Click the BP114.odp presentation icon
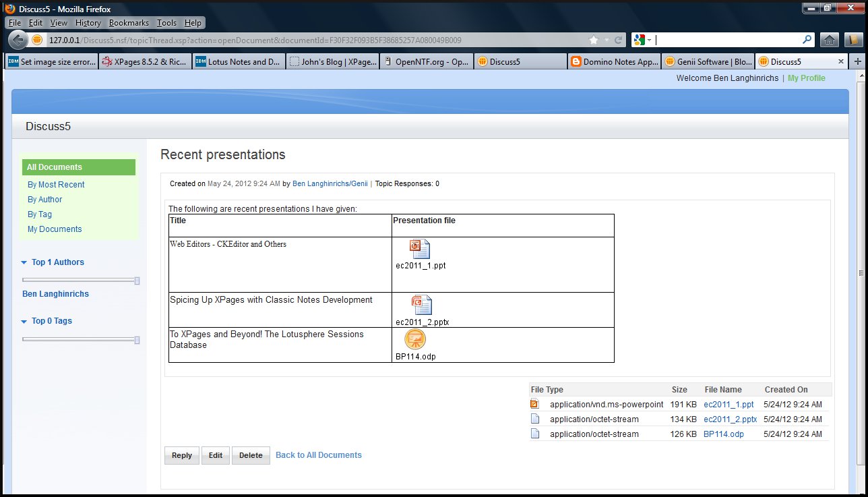The height and width of the screenshot is (497, 868). coord(415,339)
